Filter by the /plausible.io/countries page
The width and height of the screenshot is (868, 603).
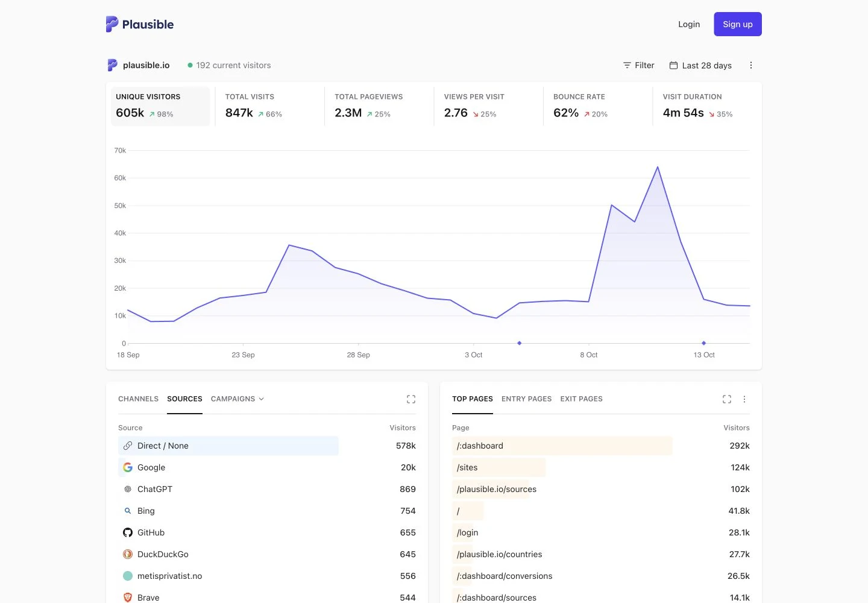coord(500,554)
